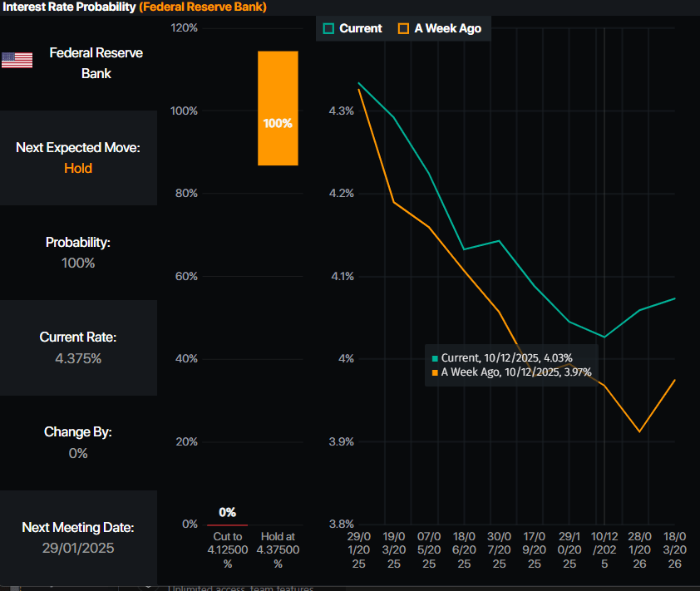The width and height of the screenshot is (700, 591).
Task: Select the 07/05/2025 axis date label
Action: click(x=429, y=550)
